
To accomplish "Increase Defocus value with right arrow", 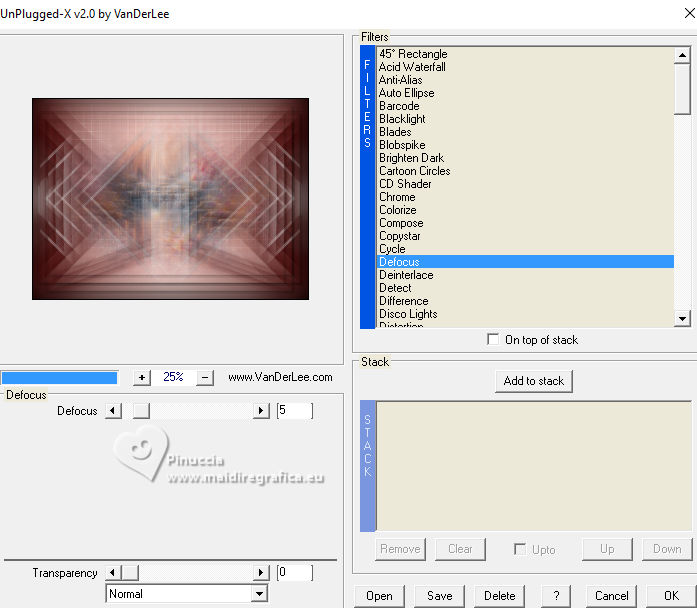I will click(x=261, y=411).
